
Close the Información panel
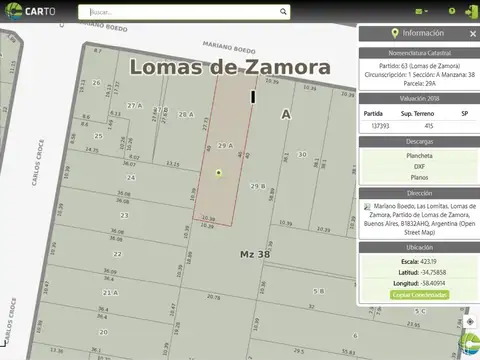[x=473, y=34]
